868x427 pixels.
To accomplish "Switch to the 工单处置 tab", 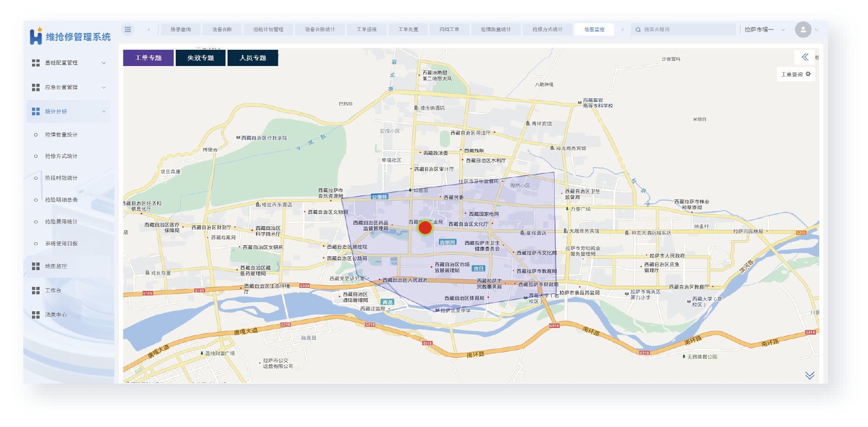I will [x=408, y=29].
